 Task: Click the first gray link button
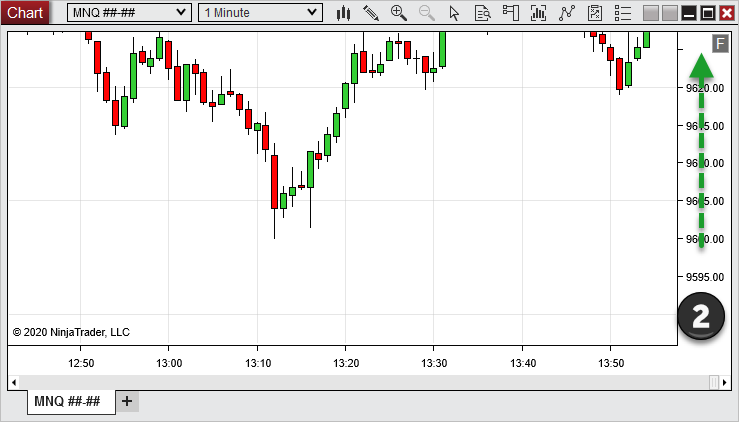651,13
